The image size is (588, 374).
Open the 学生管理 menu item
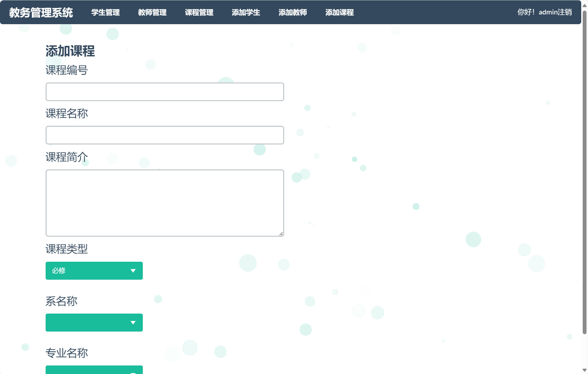[x=105, y=12]
